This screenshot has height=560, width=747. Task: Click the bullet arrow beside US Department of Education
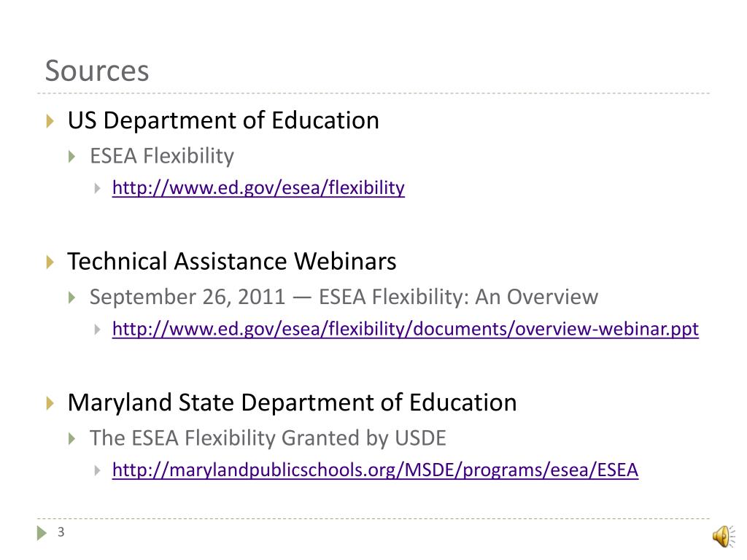click(50, 121)
